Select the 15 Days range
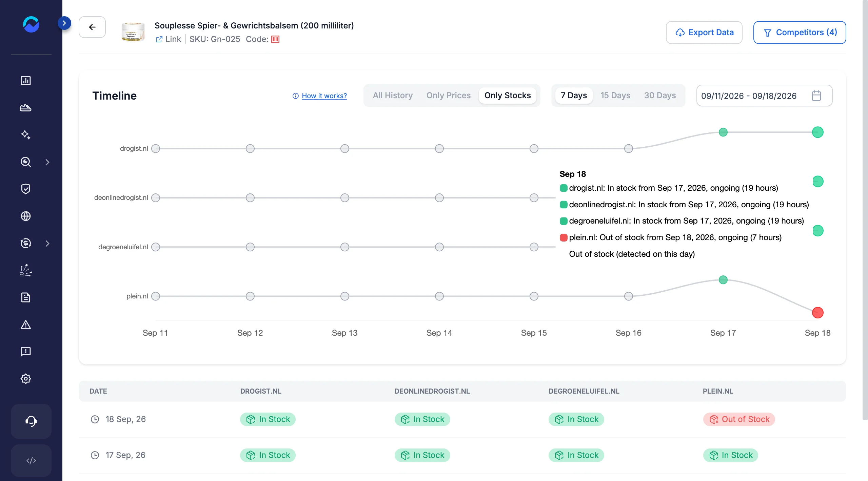The image size is (868, 481). point(615,96)
